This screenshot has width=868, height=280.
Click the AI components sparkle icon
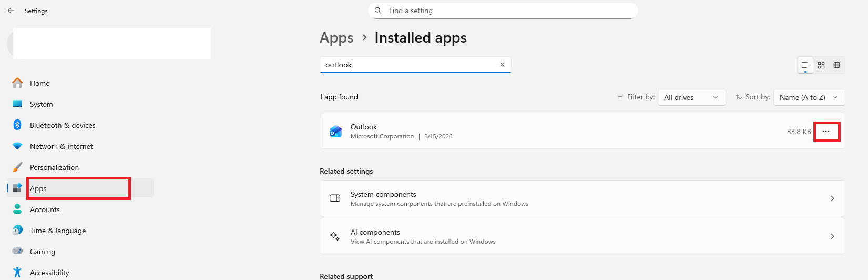(x=335, y=236)
